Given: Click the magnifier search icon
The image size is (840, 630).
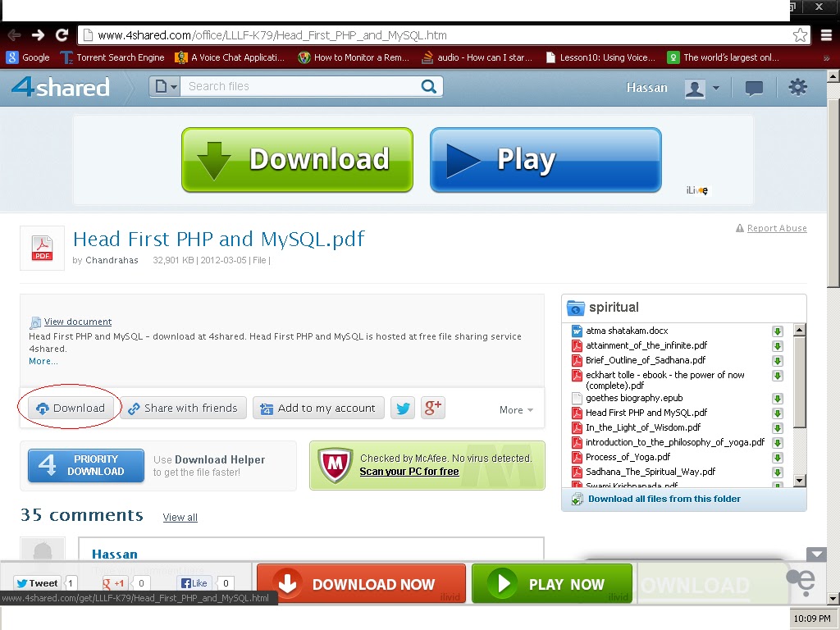Looking at the screenshot, I should click(428, 86).
